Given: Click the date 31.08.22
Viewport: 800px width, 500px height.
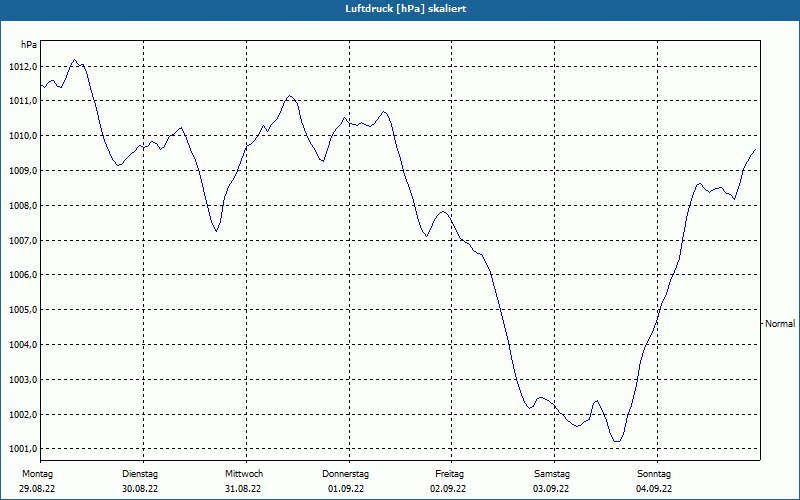Looking at the screenshot, I should (243, 489).
